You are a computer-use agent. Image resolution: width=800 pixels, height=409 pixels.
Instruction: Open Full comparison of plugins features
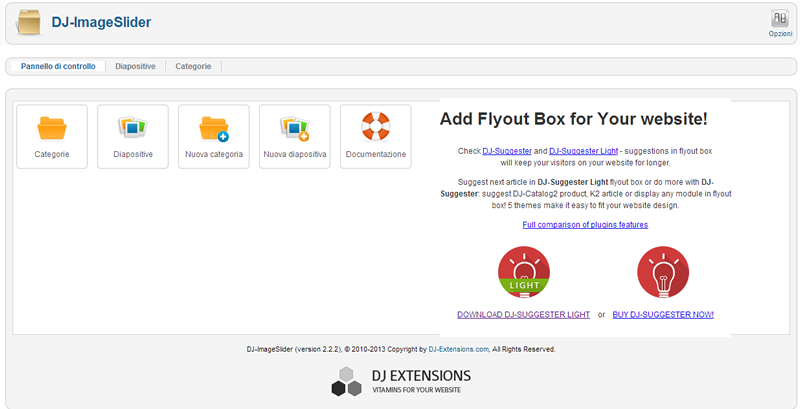585,224
